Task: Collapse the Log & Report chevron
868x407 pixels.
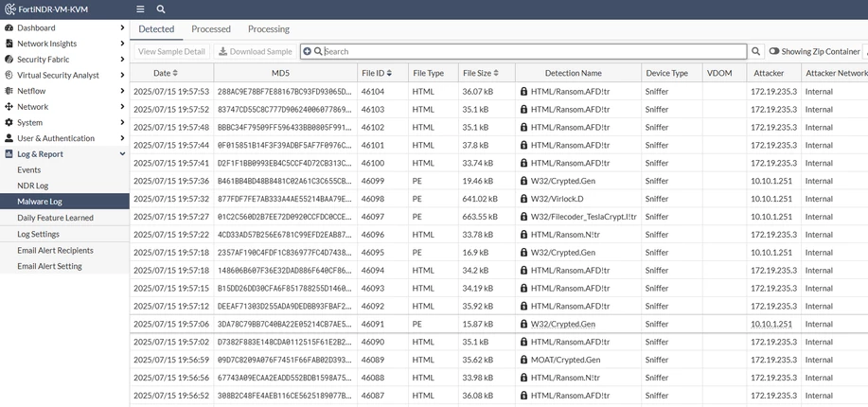Action: (x=122, y=154)
